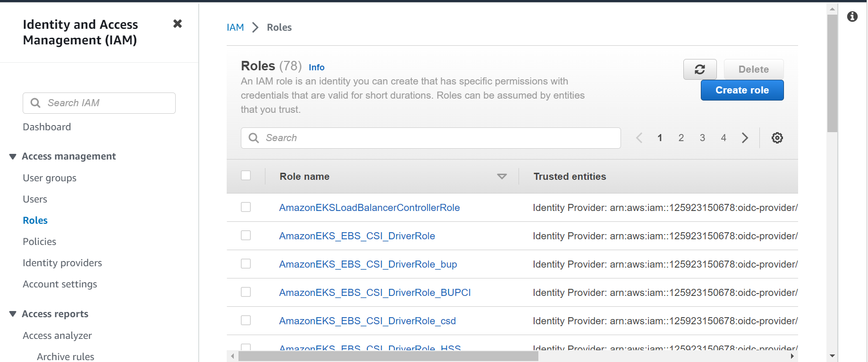Open AmazonEKS_EBS_CSI_DriverRole role link
868x362 pixels.
pyautogui.click(x=357, y=236)
